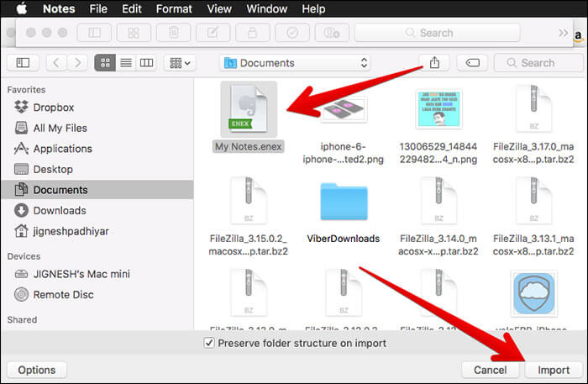
Task: Open the Help menu
Action: tap(313, 8)
